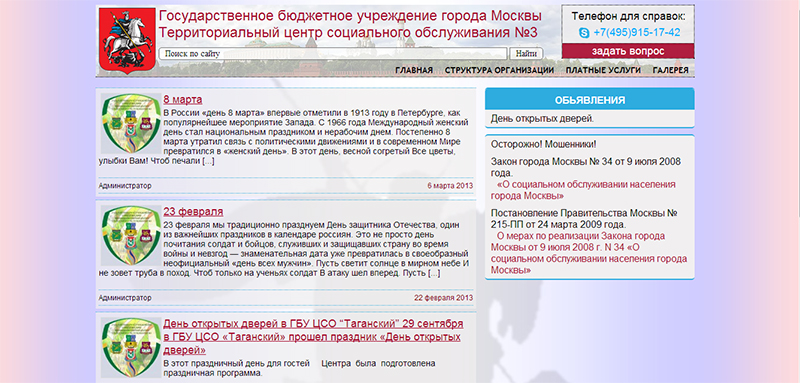800x383 pixels.
Task: Open the ГЛАВНАЯ menu item
Action: click(x=414, y=70)
